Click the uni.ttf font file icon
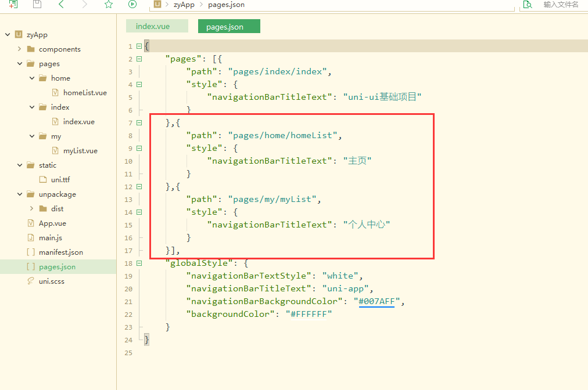Image resolution: width=588 pixels, height=390 pixels. pyautogui.click(x=44, y=179)
